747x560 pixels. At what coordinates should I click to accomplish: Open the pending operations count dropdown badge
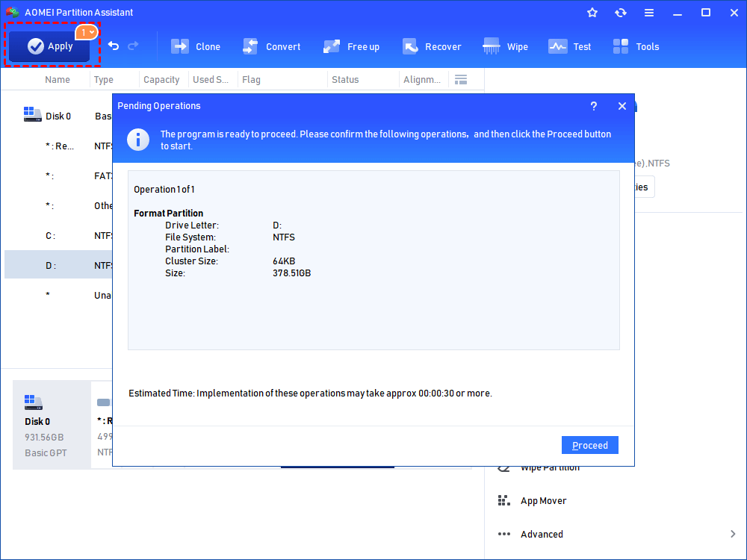point(87,32)
